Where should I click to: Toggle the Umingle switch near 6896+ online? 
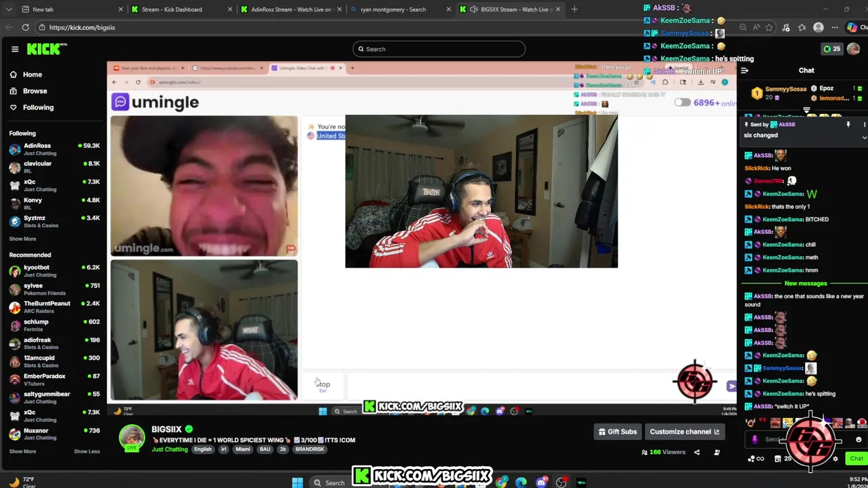point(682,102)
